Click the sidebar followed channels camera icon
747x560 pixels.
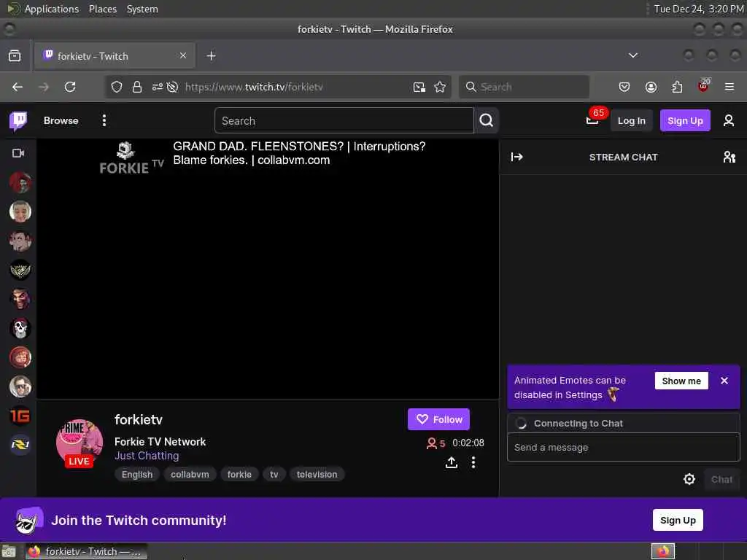pos(18,153)
